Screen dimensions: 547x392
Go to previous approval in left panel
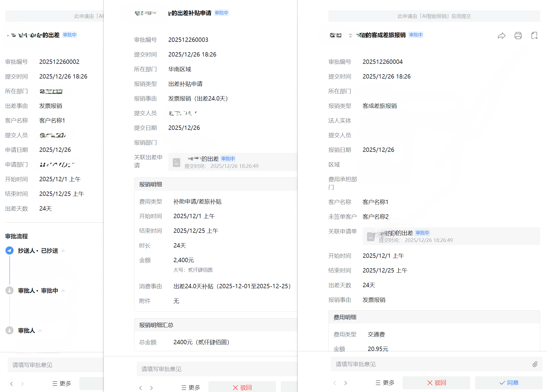[x=11, y=384]
